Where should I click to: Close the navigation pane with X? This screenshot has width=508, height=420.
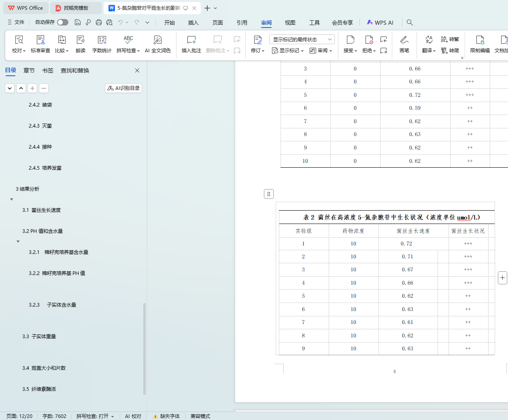point(137,70)
